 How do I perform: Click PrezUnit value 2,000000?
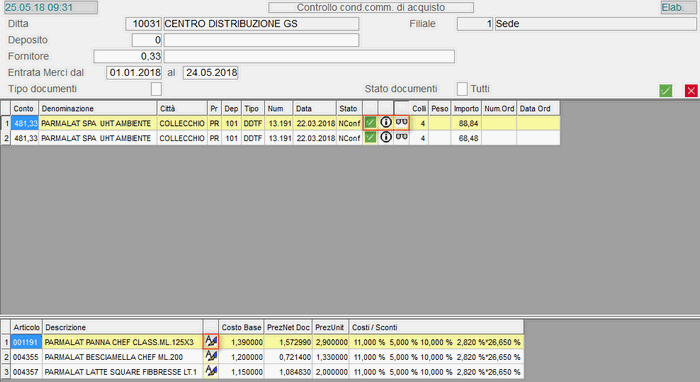tap(331, 372)
